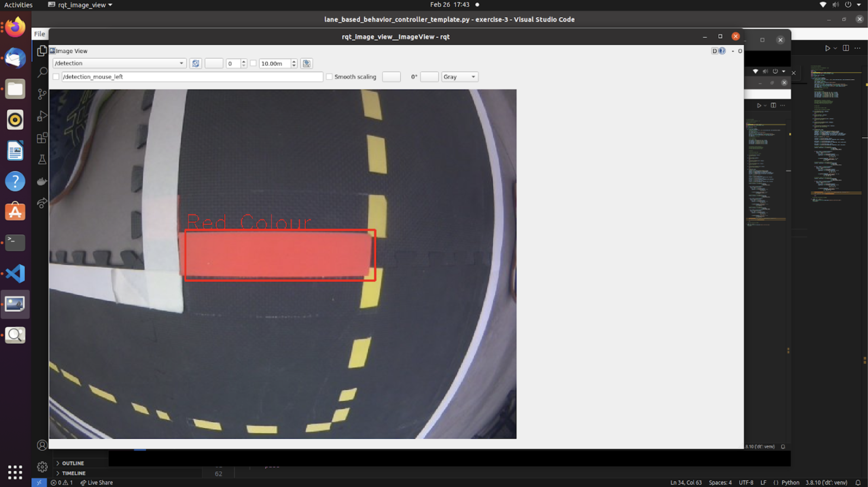Toggle the dynamic range checkbox before 10.00m
868x487 pixels.
pyautogui.click(x=253, y=63)
